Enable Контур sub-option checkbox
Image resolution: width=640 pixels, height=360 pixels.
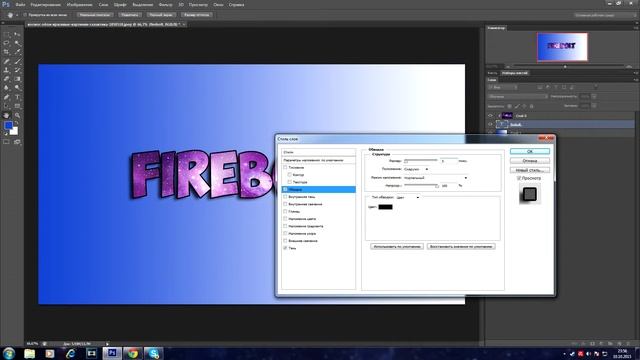click(289, 175)
